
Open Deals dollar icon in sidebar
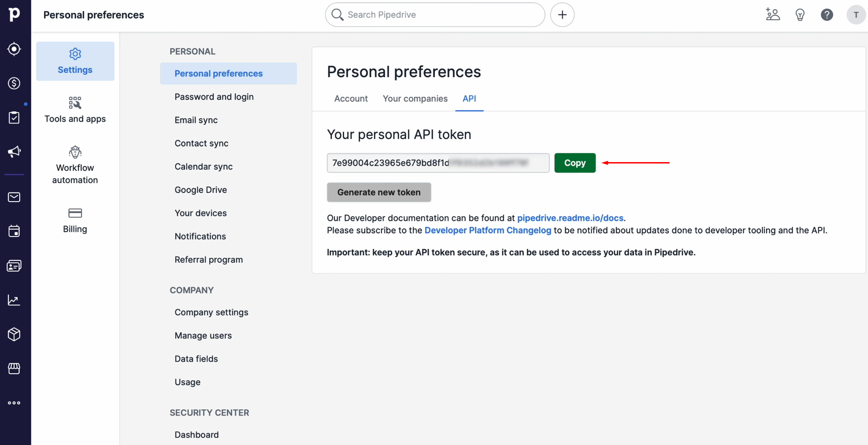point(14,83)
